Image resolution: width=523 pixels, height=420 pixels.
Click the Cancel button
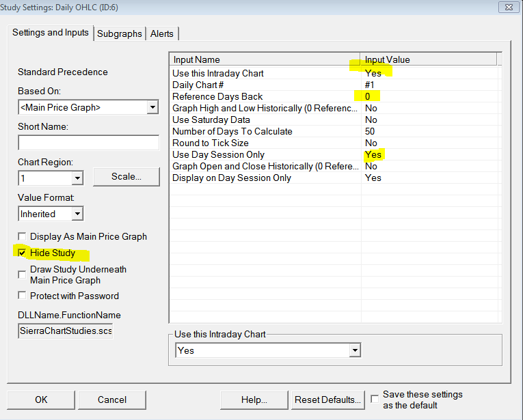tap(112, 400)
